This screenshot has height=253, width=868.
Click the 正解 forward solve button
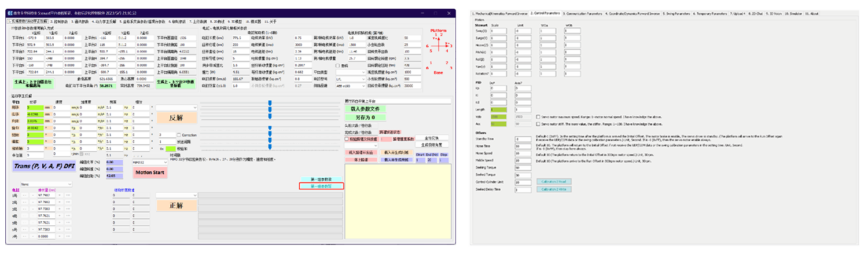[176, 205]
